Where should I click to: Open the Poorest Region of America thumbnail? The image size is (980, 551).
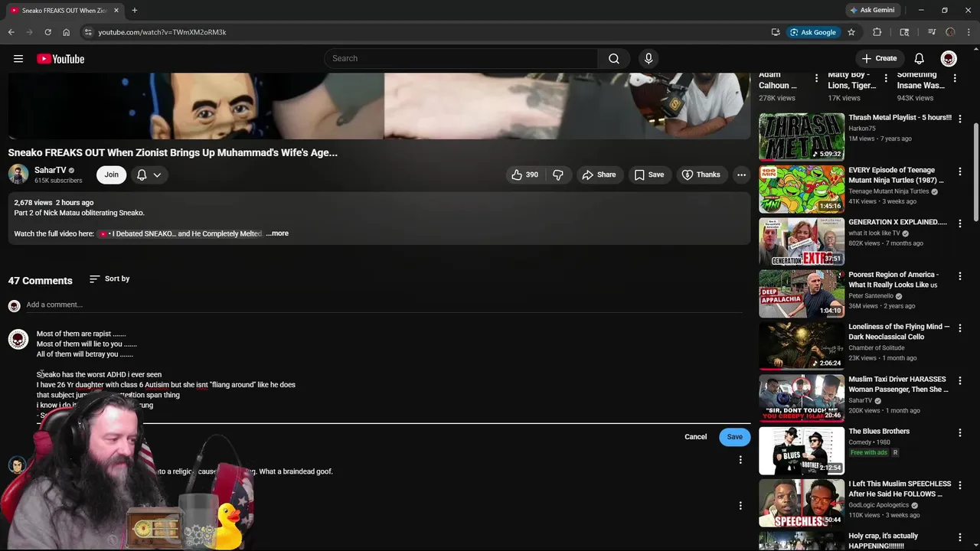(x=802, y=294)
